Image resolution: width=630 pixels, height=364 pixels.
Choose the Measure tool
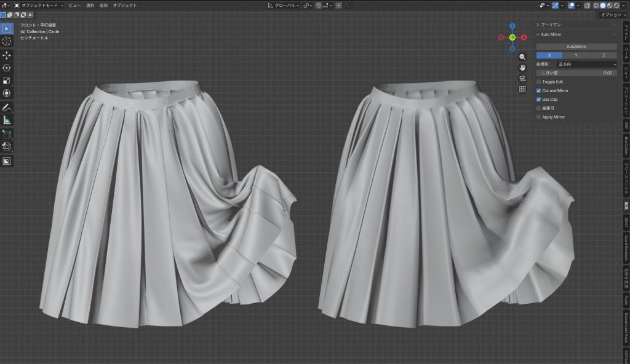[x=7, y=120]
